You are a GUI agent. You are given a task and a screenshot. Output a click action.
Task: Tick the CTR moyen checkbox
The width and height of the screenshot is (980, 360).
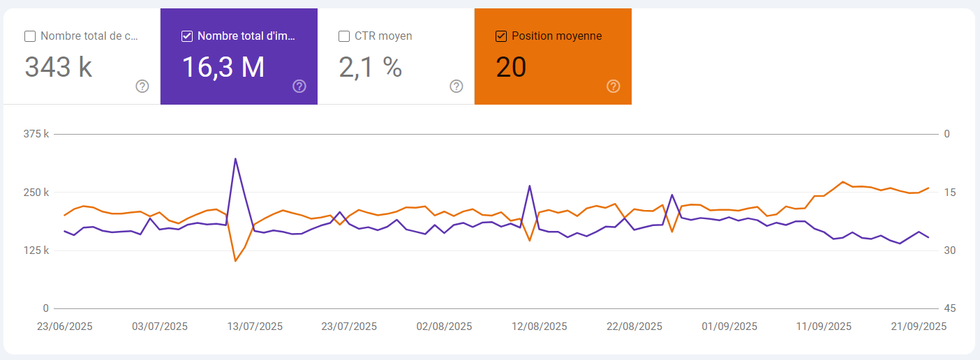pos(344,36)
